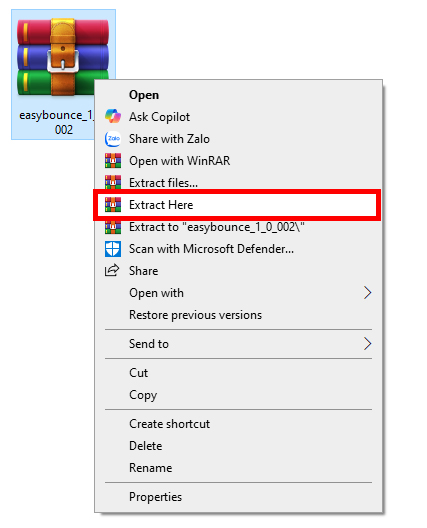Click WinRAR icon beside Open with WinRAR
Image resolution: width=427 pixels, height=528 pixels.
(x=113, y=161)
